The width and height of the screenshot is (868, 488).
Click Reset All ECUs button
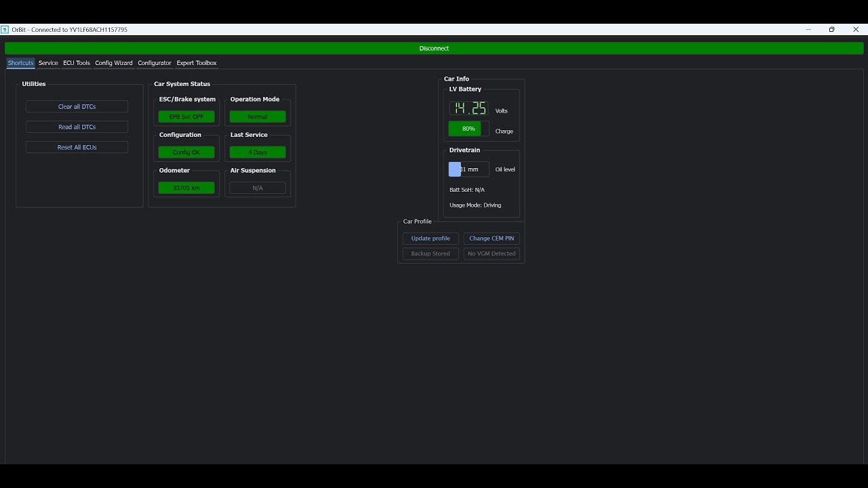click(x=77, y=147)
